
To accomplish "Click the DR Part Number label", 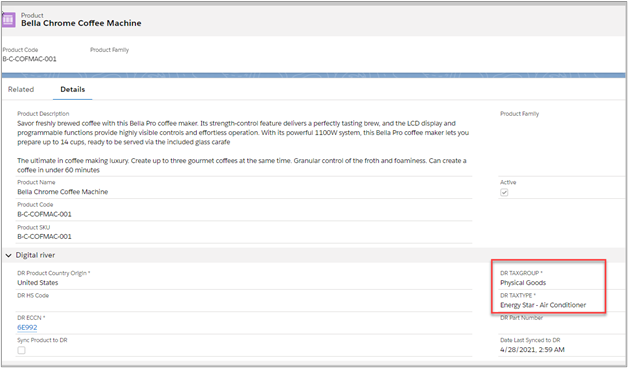I will click(x=521, y=318).
